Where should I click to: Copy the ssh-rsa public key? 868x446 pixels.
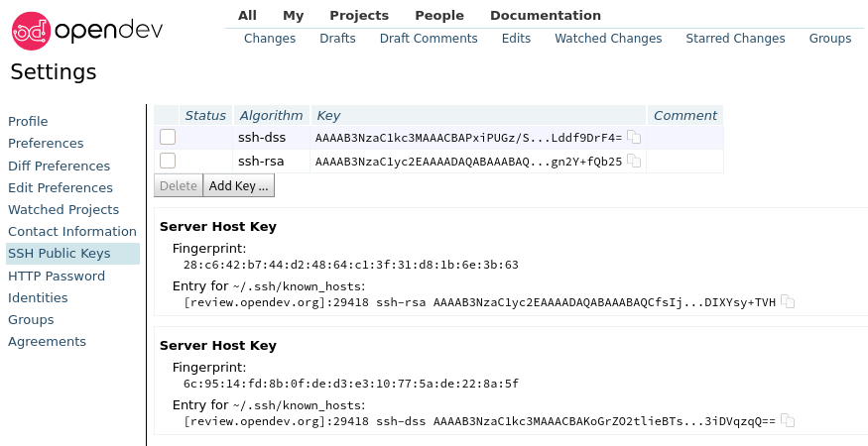click(x=634, y=161)
